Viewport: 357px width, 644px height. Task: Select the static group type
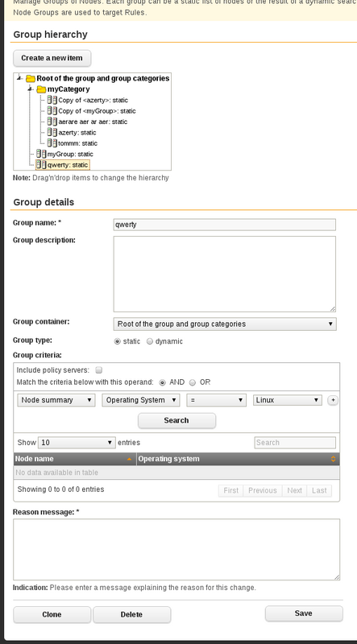coord(118,341)
